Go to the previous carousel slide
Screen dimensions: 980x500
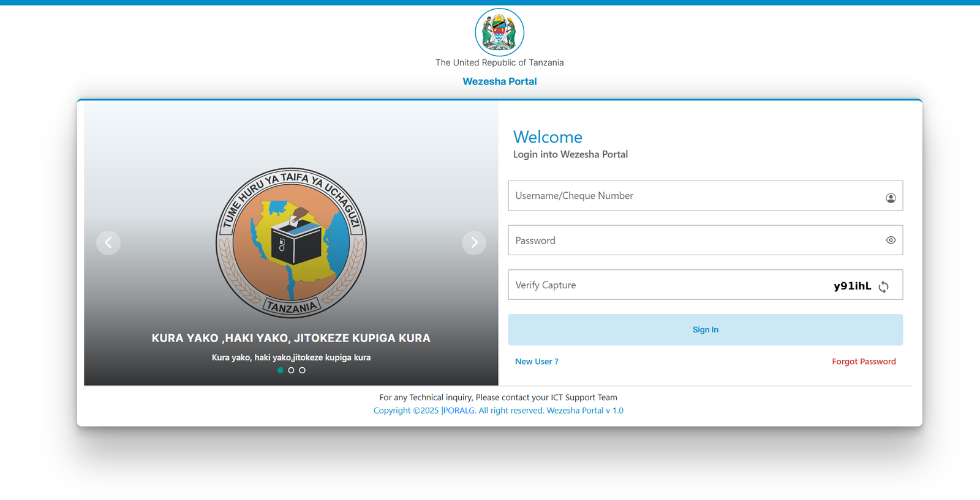108,243
